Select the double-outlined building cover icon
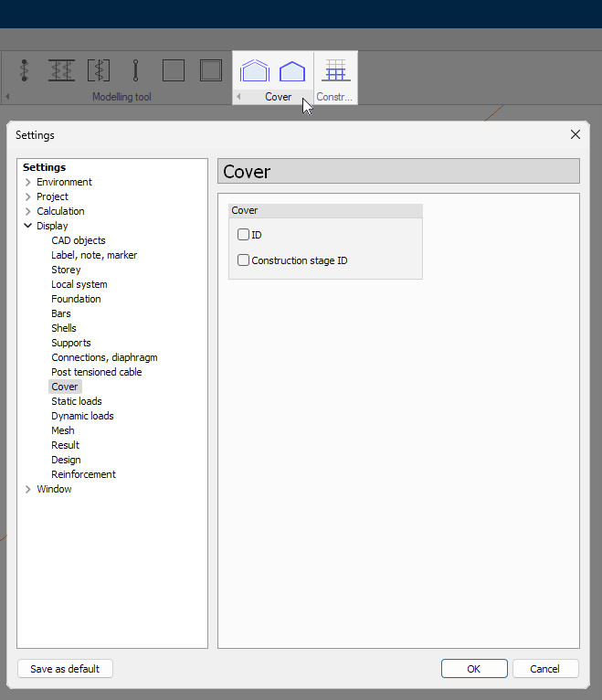 pos(255,70)
